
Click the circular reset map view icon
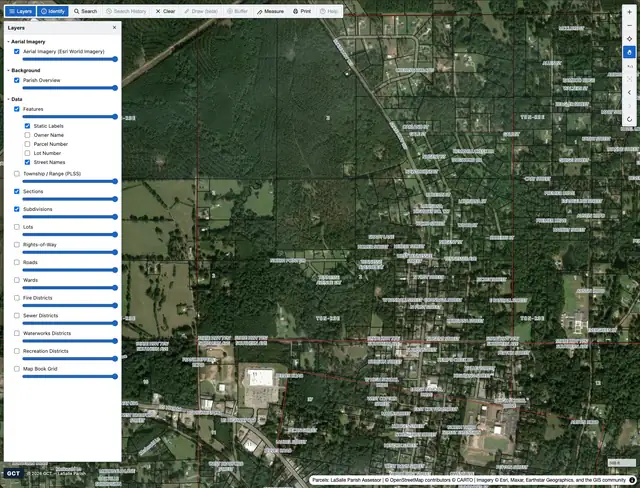[629, 120]
